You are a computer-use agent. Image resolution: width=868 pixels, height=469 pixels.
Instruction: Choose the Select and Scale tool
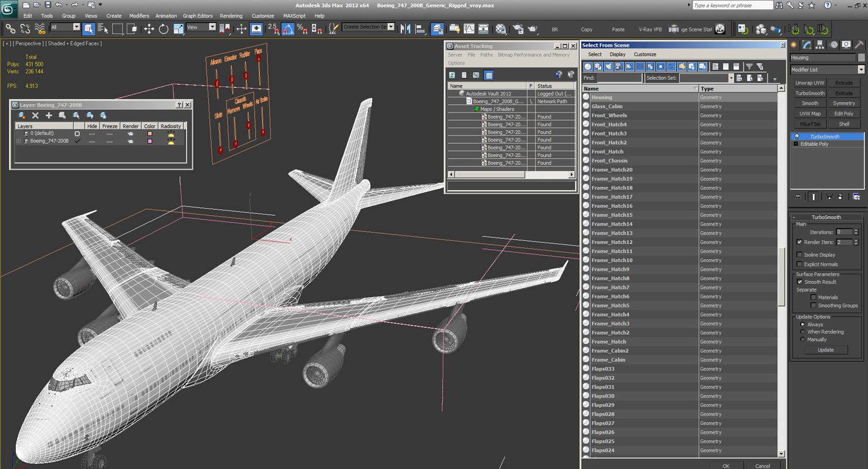(178, 28)
